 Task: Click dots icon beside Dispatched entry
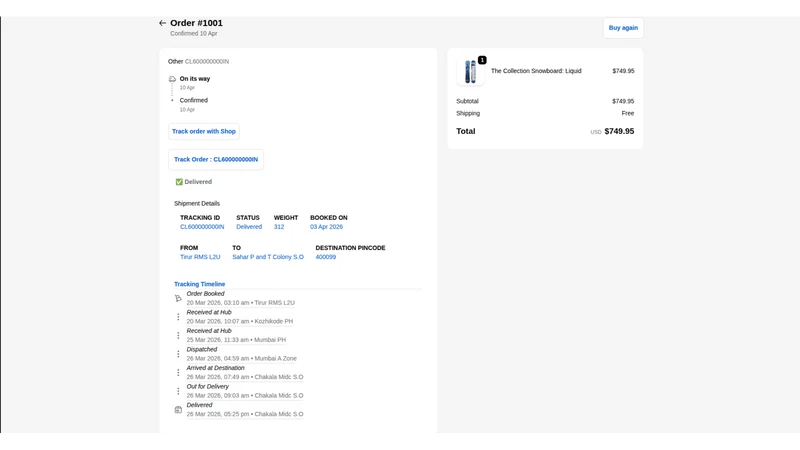[178, 354]
